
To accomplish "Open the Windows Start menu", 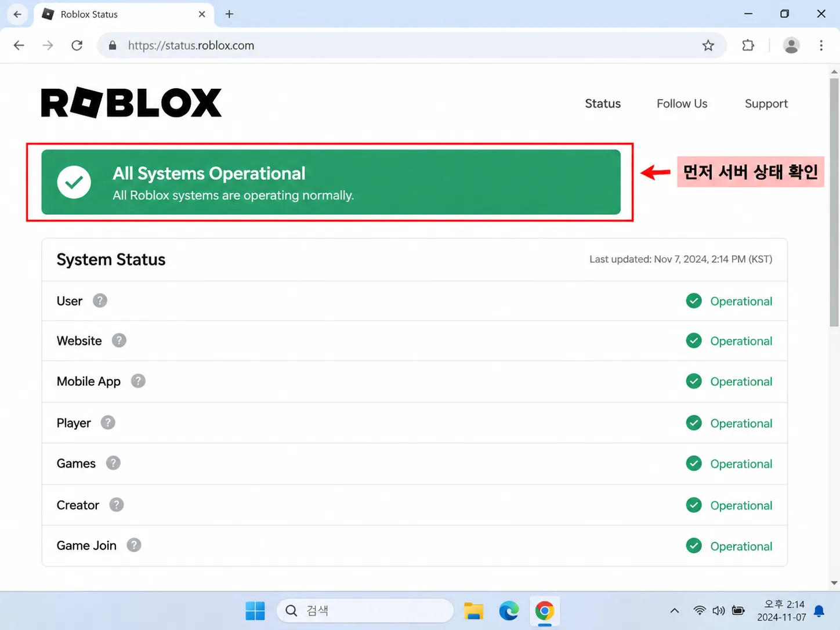I will pos(255,610).
